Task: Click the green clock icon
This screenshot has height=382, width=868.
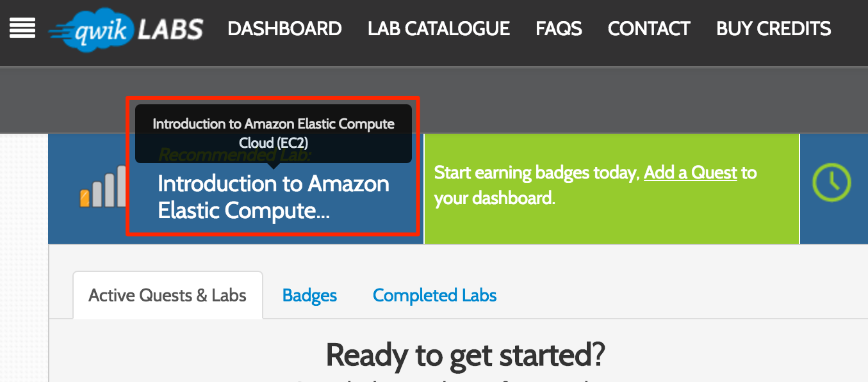Action: (x=831, y=182)
